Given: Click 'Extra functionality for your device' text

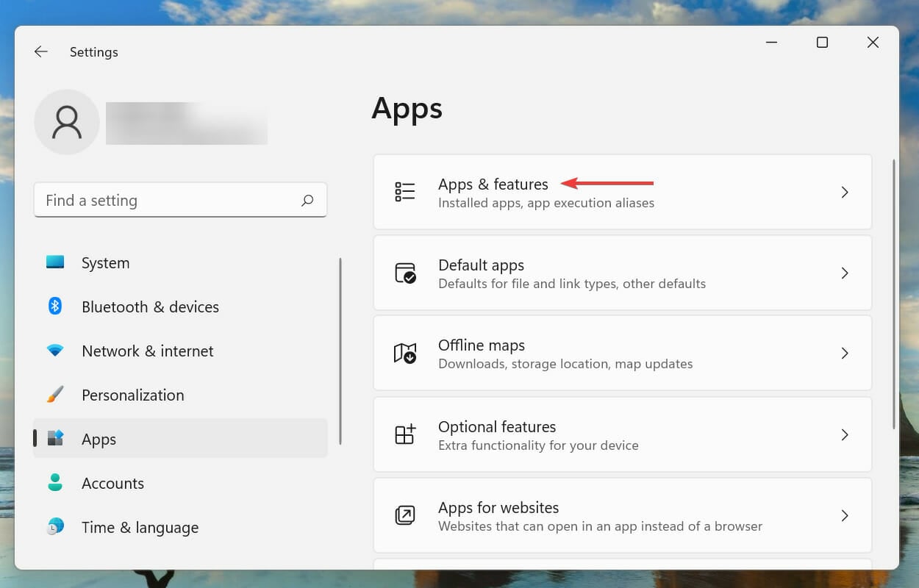Looking at the screenshot, I should click(538, 445).
